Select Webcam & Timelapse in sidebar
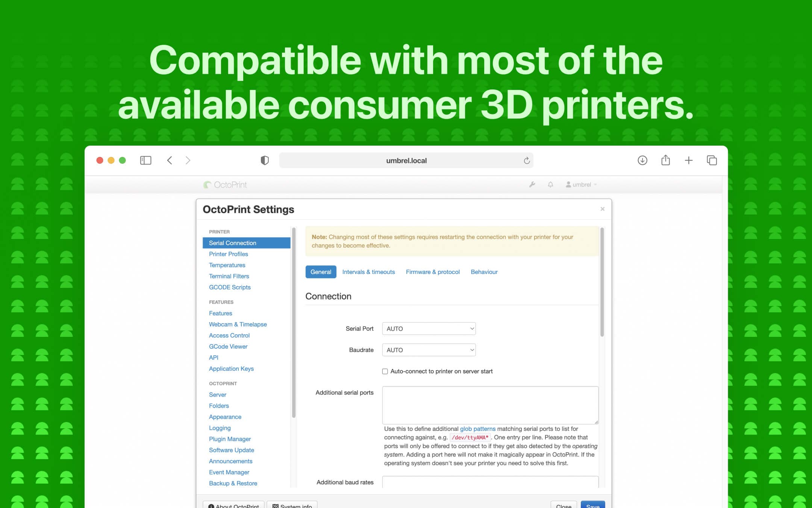Screen dimensions: 812x508 (238, 324)
